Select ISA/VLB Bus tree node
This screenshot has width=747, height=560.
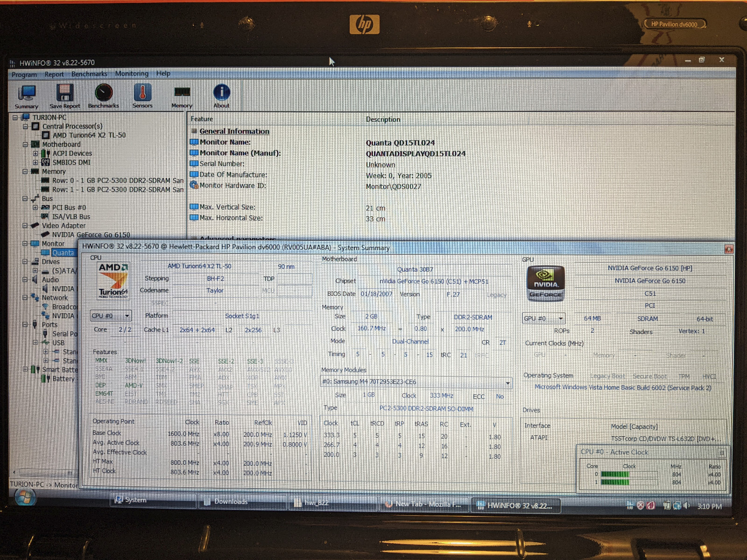click(71, 217)
